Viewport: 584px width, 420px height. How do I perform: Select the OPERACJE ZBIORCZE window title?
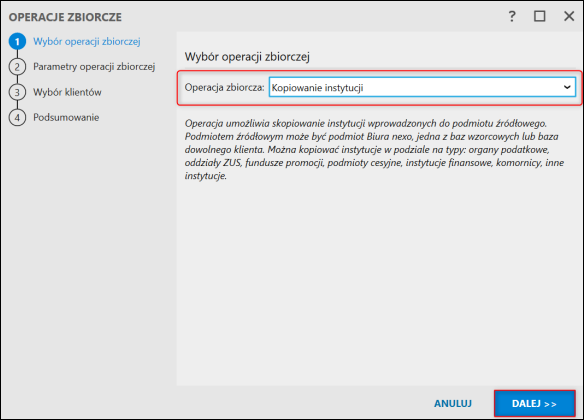65,17
